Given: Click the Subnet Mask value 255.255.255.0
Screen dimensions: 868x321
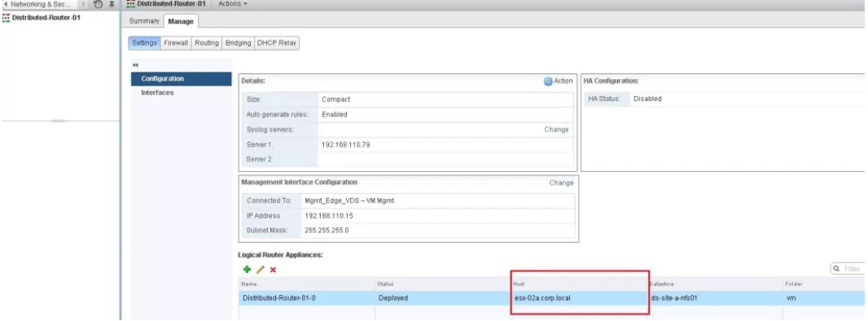Looking at the screenshot, I should click(327, 231).
